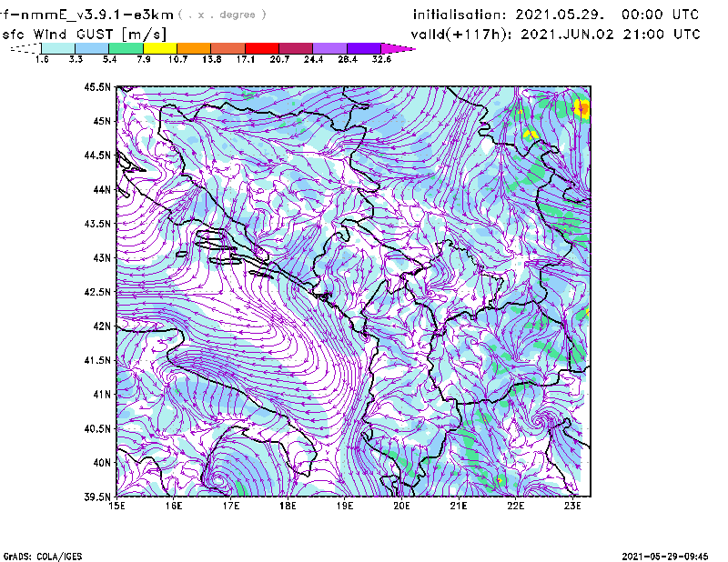Viewport: 728px width, 562px height.
Task: Click the 20E longitude label
Action: (x=401, y=506)
